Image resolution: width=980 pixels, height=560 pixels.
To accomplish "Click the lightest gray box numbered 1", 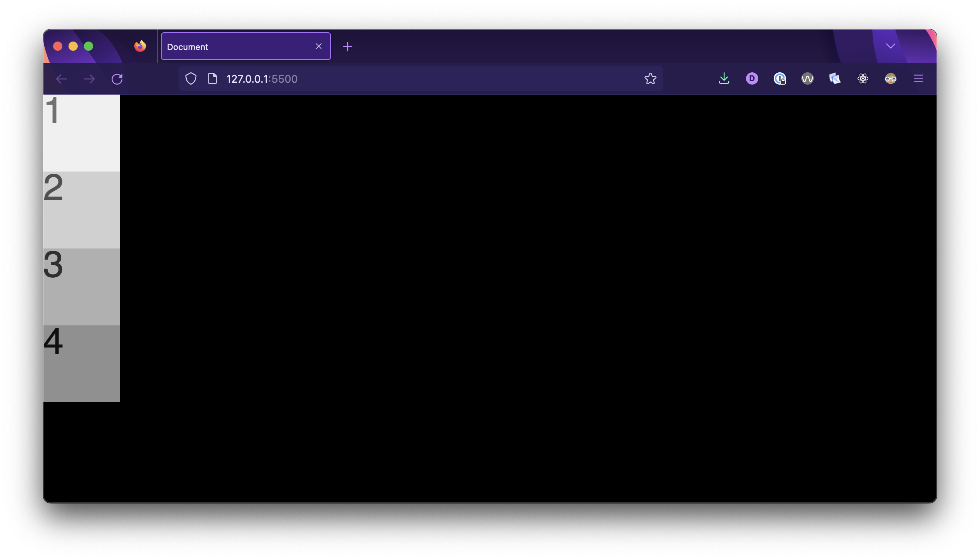I will [x=82, y=133].
